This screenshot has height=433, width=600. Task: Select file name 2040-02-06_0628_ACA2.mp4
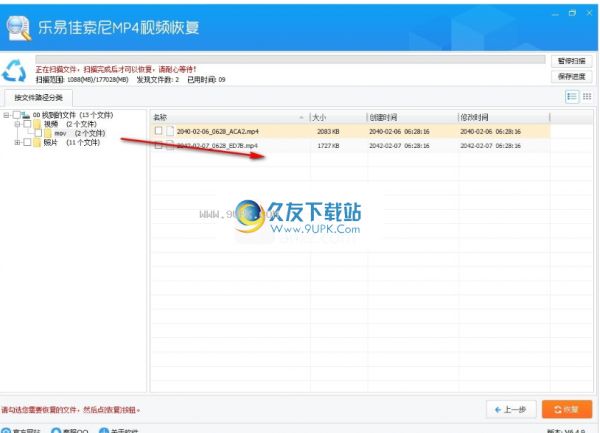(218, 131)
